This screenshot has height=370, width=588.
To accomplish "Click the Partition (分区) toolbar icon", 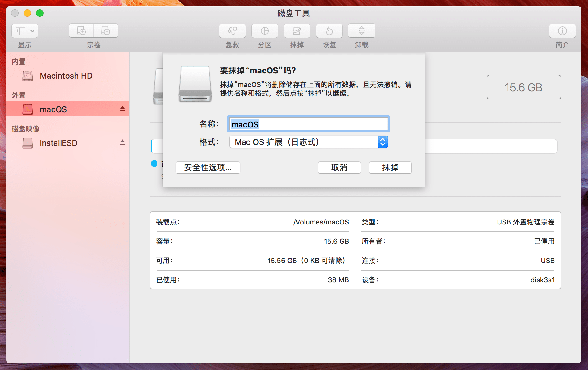I will [x=264, y=31].
